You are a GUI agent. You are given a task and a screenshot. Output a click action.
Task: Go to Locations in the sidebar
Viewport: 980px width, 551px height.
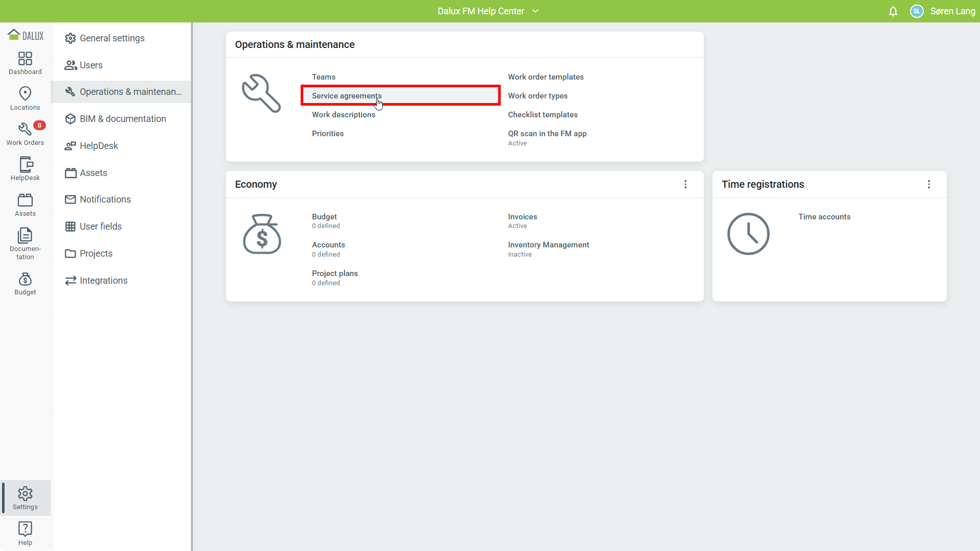[25, 98]
